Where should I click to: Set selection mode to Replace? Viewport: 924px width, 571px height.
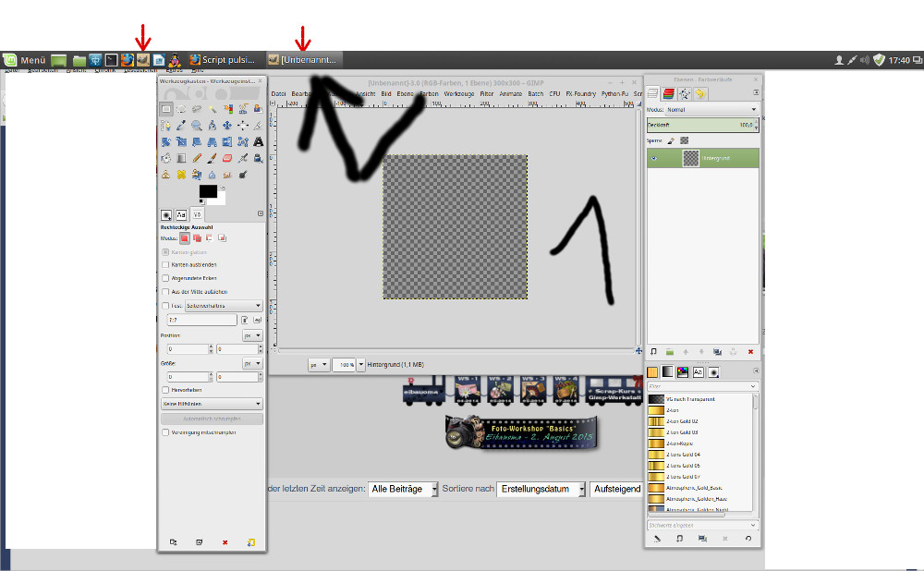click(x=185, y=238)
